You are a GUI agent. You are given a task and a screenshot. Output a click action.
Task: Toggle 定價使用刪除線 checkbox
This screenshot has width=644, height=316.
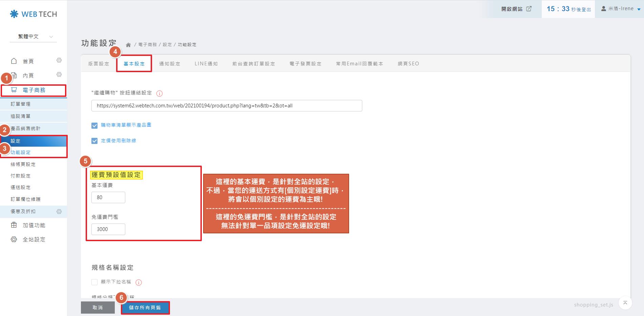pos(94,141)
